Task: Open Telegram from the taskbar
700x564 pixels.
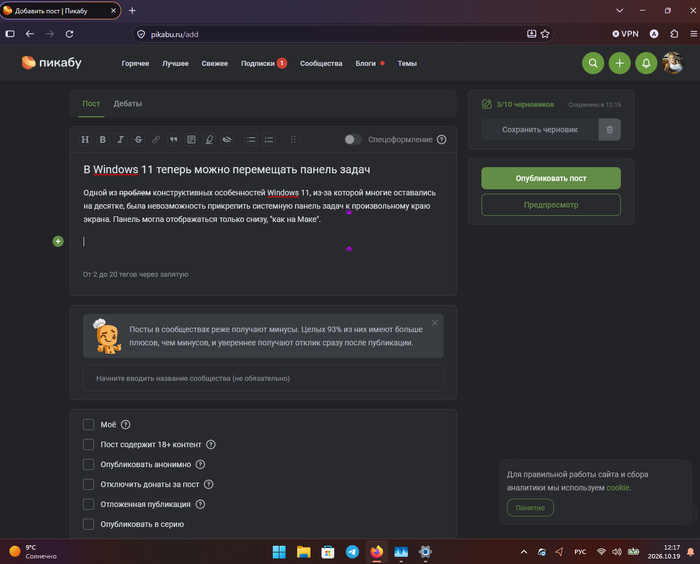Action: click(352, 552)
